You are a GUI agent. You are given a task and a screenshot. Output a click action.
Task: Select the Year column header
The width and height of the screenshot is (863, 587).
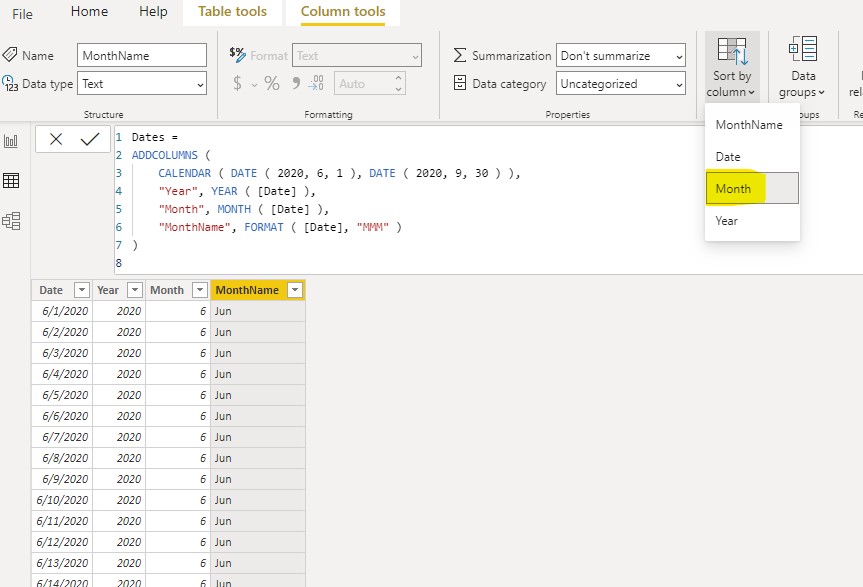tap(108, 290)
